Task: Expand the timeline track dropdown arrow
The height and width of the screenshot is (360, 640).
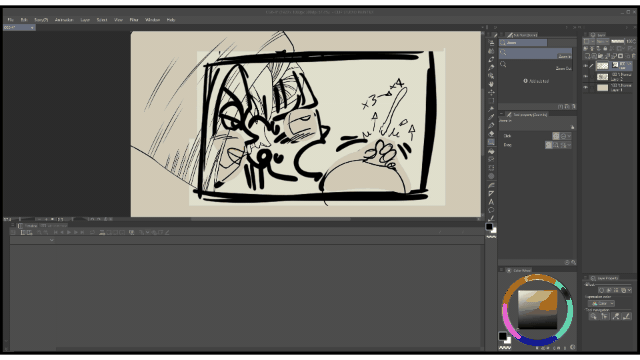Action: (x=51, y=240)
